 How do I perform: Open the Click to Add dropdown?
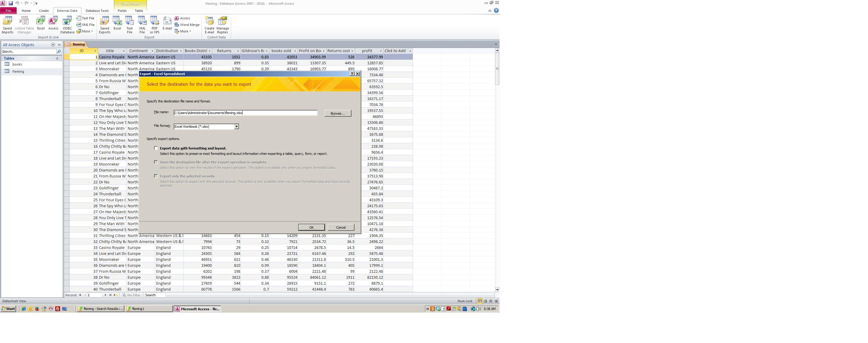[410, 51]
